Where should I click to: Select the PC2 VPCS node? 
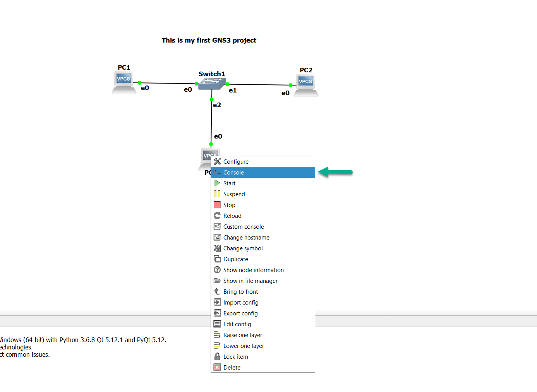[x=306, y=85]
